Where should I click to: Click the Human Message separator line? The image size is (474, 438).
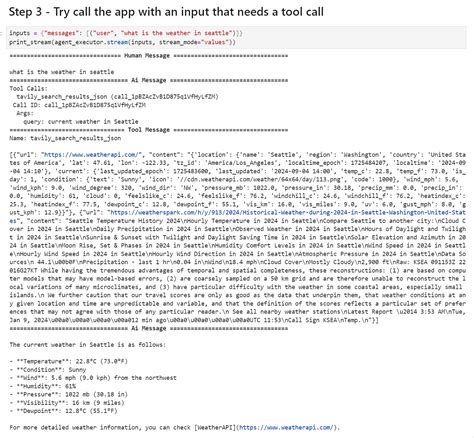(x=149, y=56)
